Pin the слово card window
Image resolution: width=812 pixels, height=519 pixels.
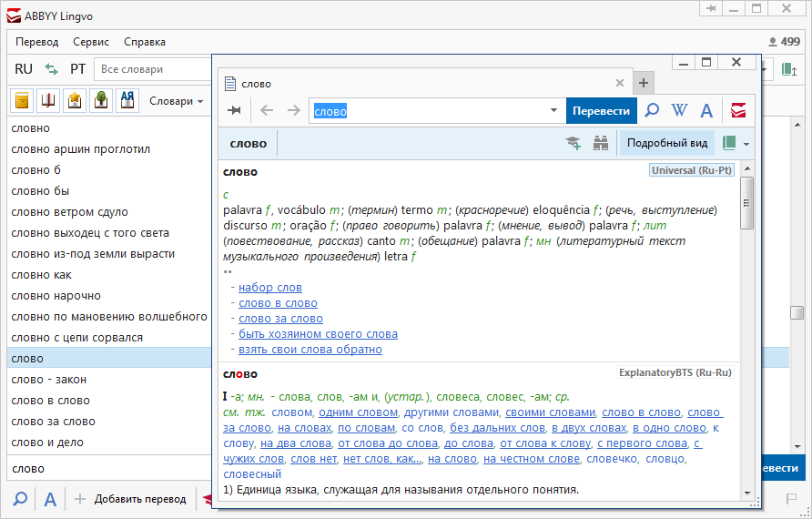coord(235,111)
